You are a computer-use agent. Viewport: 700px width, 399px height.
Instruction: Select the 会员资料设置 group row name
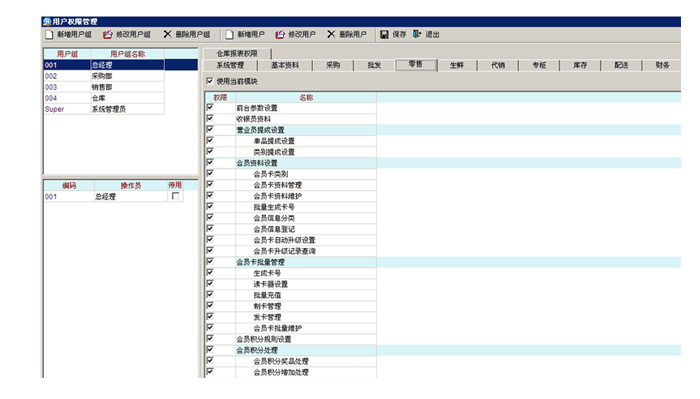coord(257,163)
